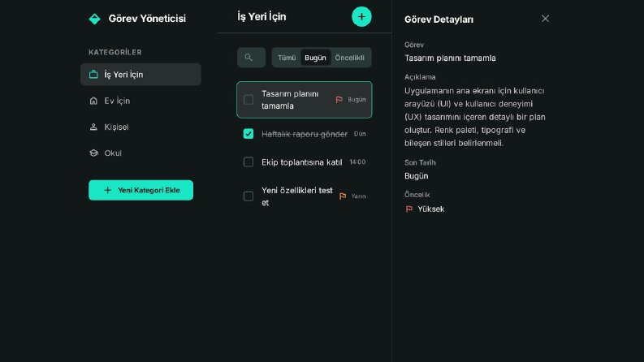Click the İş Yeri İçin list heading
Screen dimensions: 644x362
tap(261, 17)
